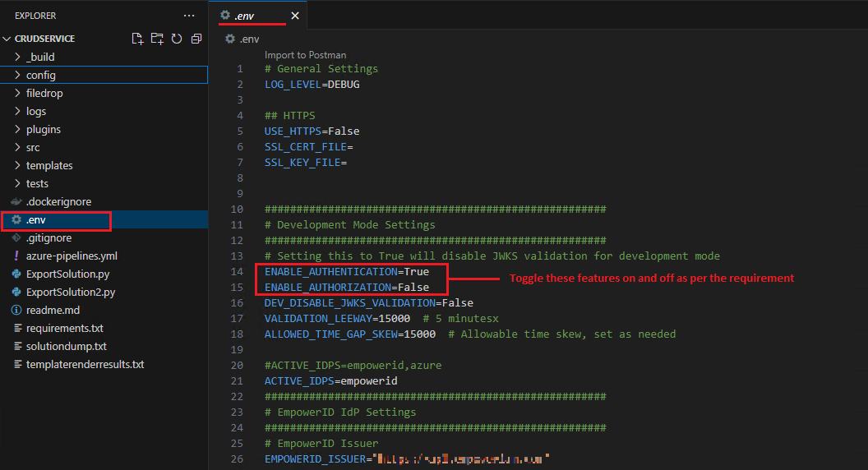
Task: Collapse all folders in Explorer
Action: 196,39
